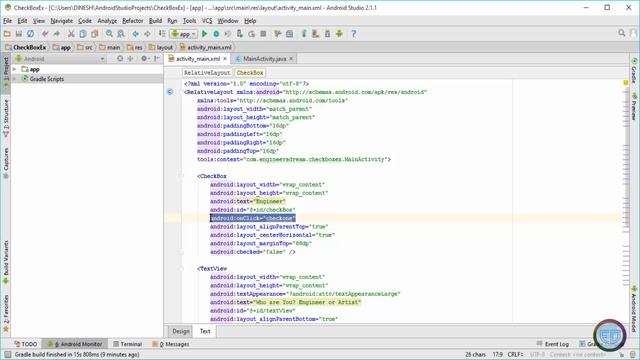This screenshot has width=640, height=360.
Task: Collapse the CheckBox tag fold marker
Action: (x=182, y=176)
